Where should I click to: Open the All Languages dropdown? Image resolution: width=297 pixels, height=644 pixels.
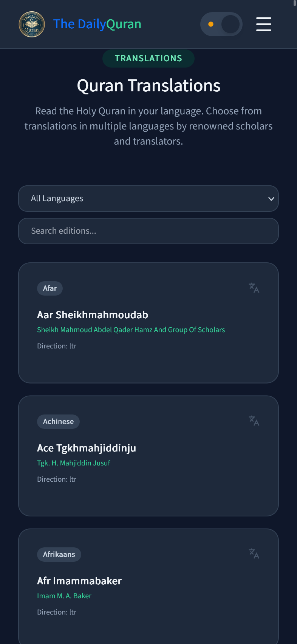(x=148, y=199)
